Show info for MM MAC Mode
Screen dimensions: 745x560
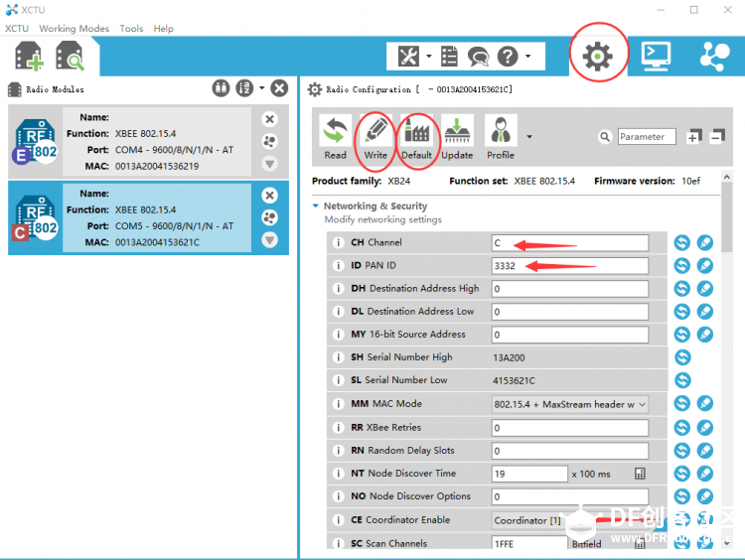[x=338, y=404]
